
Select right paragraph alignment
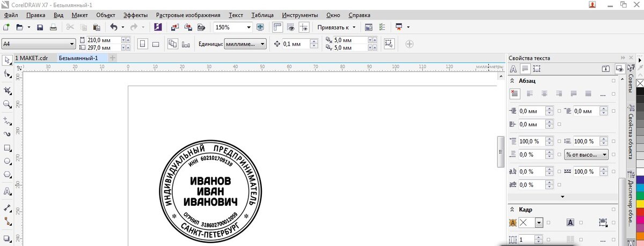point(559,93)
